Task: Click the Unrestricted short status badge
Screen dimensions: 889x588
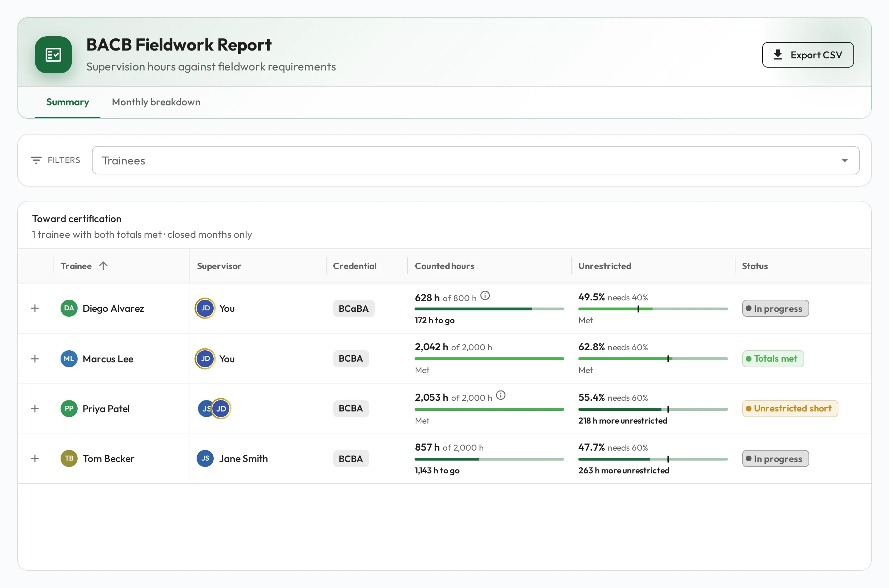Action: (x=790, y=408)
